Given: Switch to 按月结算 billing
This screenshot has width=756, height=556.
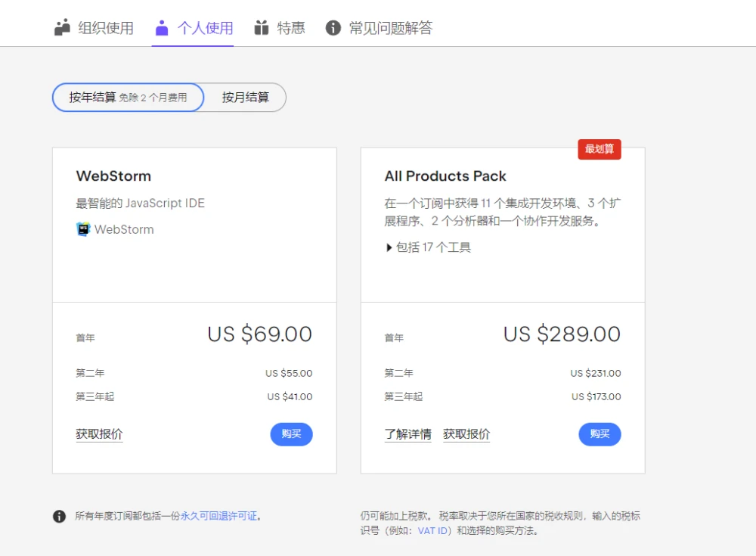Looking at the screenshot, I should click(x=246, y=97).
